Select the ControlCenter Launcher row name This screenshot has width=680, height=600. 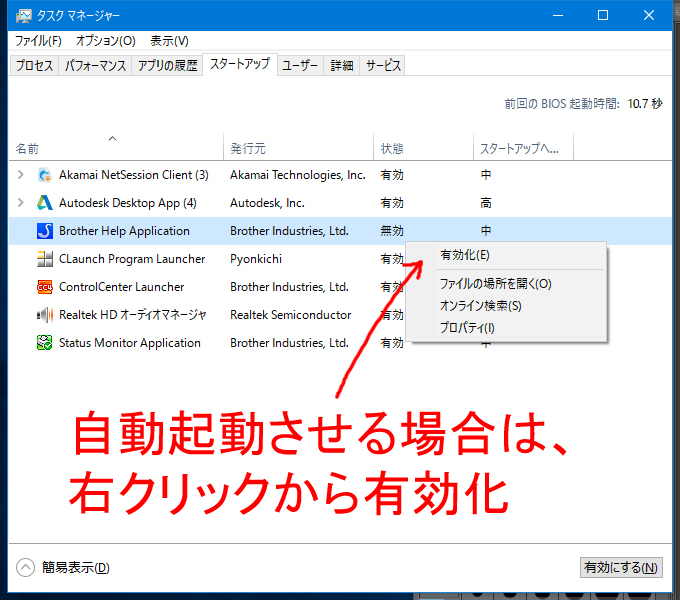tap(121, 287)
